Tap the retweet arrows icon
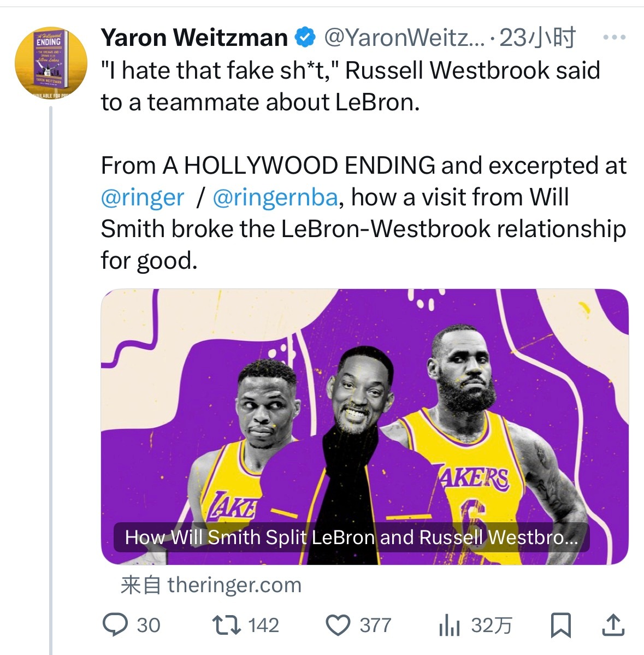Viewport: 644px width, 655px height. tap(227, 625)
